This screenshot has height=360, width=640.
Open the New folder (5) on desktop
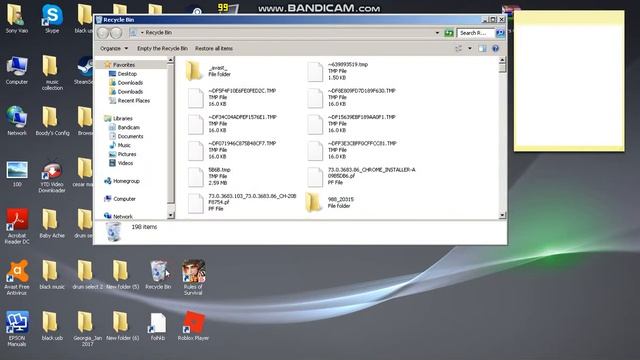(122, 275)
